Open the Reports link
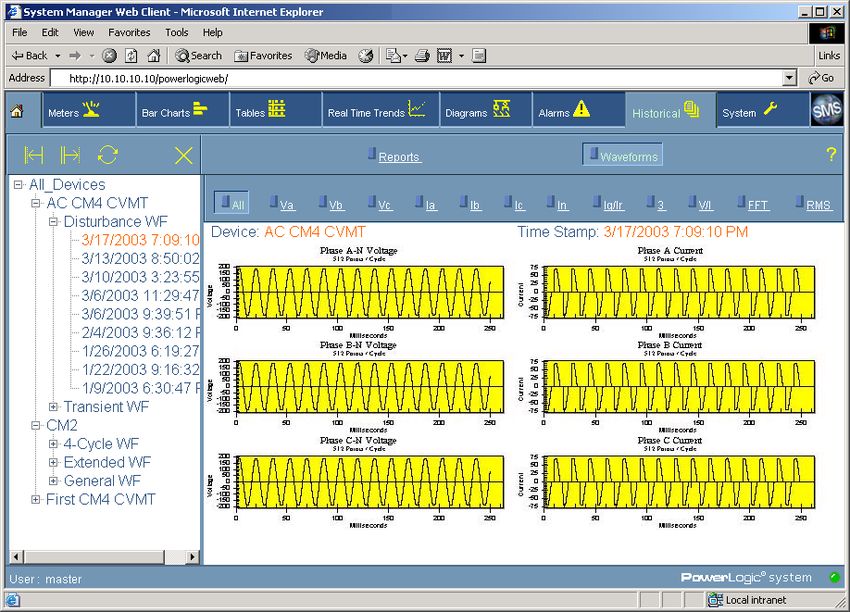Image resolution: width=850 pixels, height=612 pixels. pos(394,156)
